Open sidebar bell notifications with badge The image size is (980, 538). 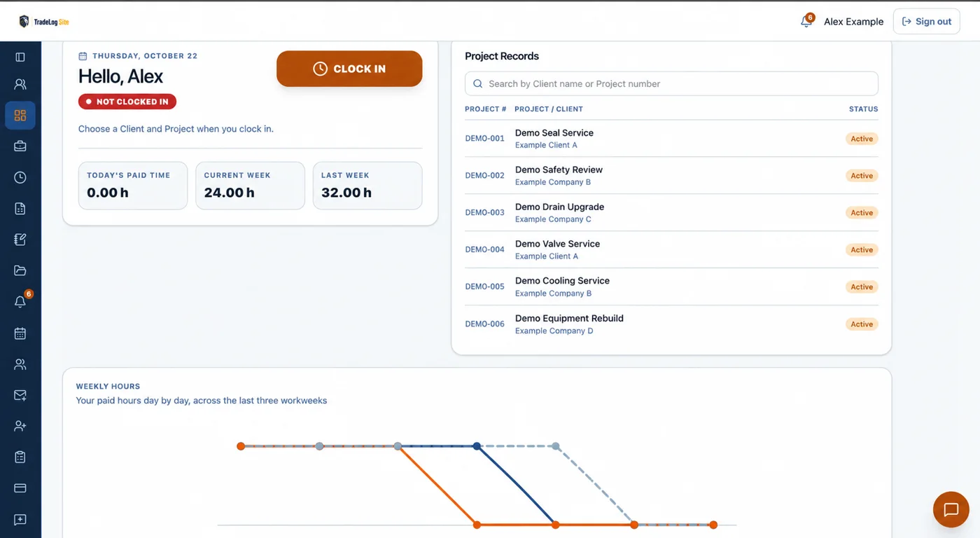point(21,301)
